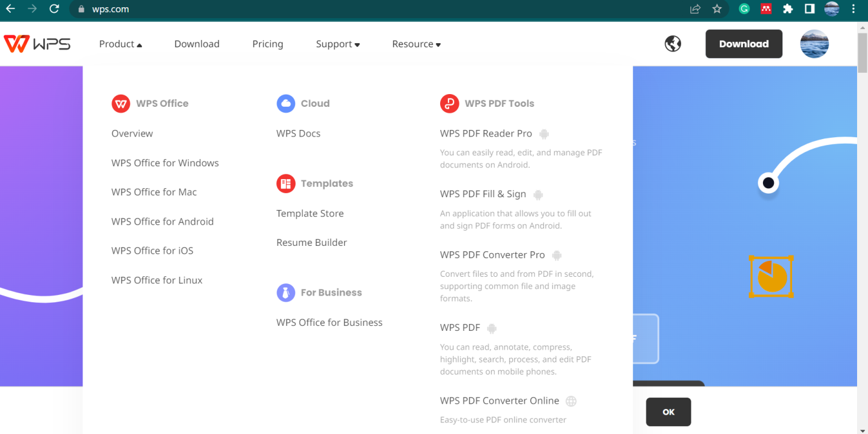
Task: Open the Resume Builder link
Action: pos(312,242)
